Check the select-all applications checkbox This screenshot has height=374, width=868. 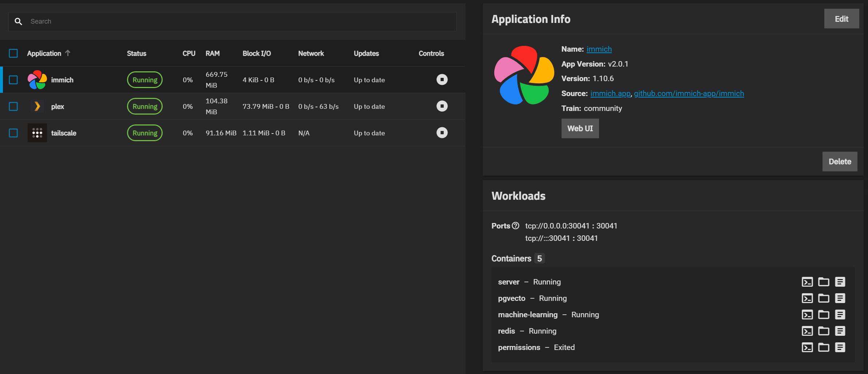(x=13, y=53)
